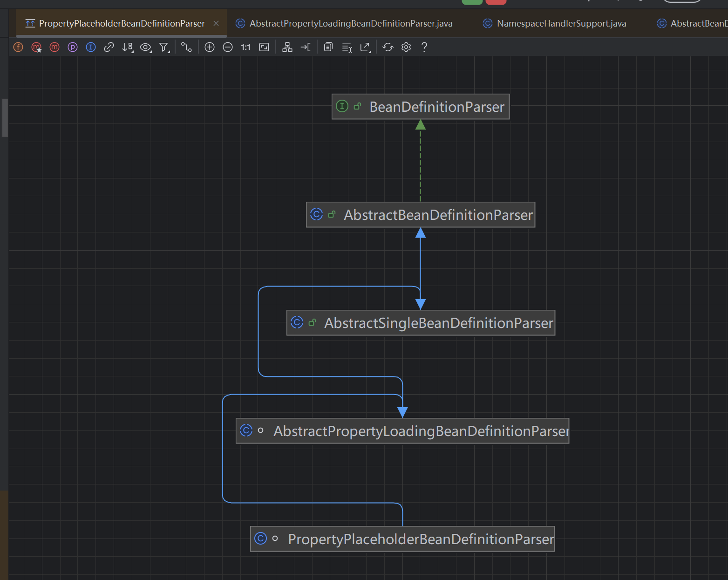Click package-private dot on AbstractPropertyLoadingBeanDefinitionParser node
The height and width of the screenshot is (580, 728).
coord(260,430)
